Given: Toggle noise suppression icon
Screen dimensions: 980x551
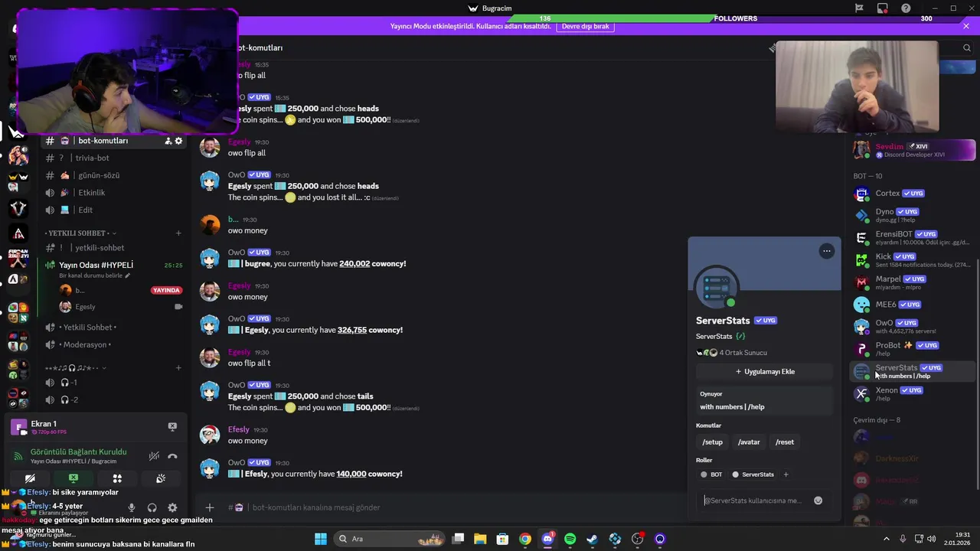Looking at the screenshot, I should click(154, 456).
